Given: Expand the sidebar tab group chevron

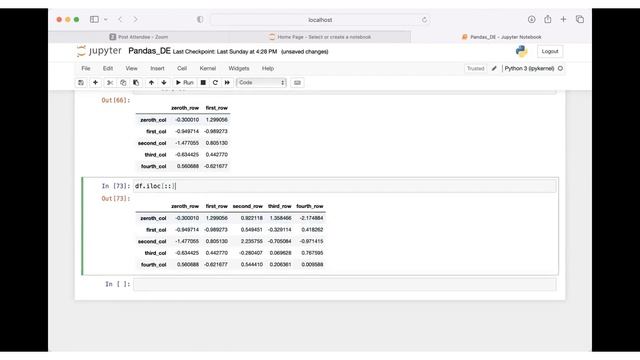Looking at the screenshot, I should [x=106, y=19].
